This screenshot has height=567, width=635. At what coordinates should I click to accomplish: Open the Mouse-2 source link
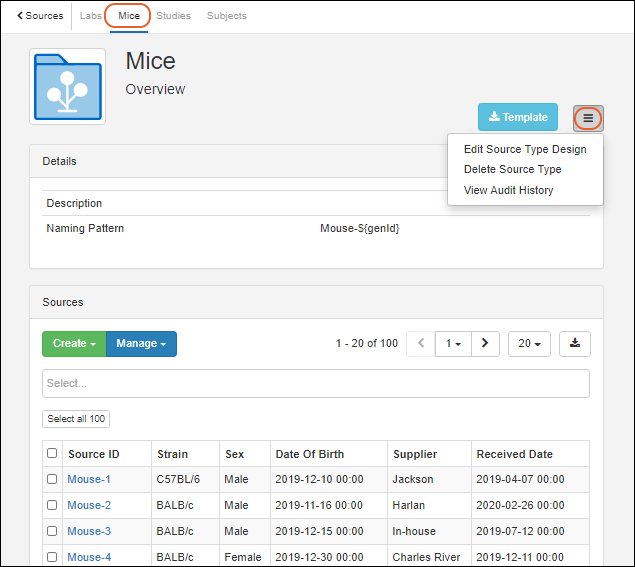pyautogui.click(x=89, y=506)
